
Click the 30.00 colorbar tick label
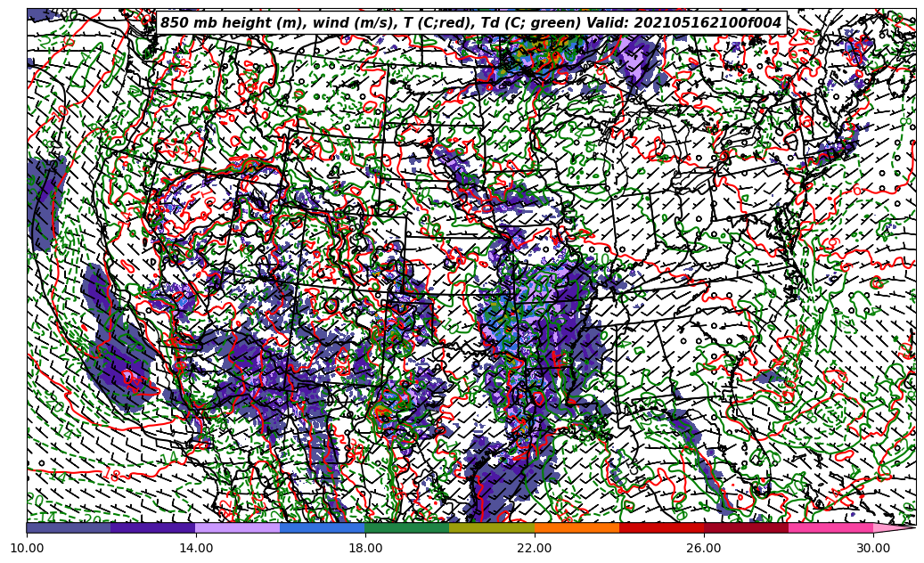[873, 549]
